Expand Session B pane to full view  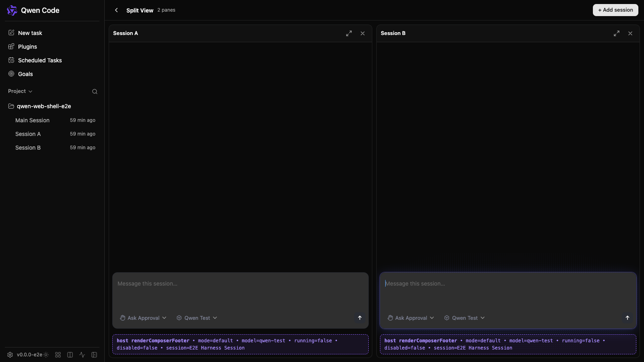pyautogui.click(x=617, y=33)
